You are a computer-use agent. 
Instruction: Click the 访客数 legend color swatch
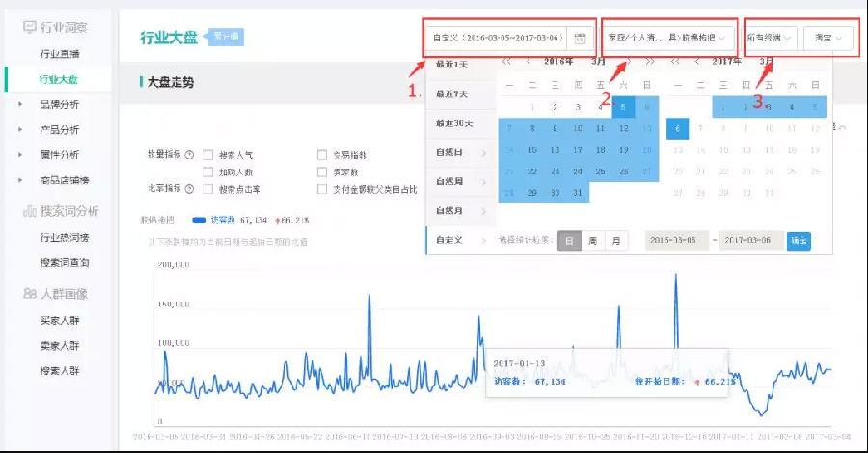tap(199, 220)
